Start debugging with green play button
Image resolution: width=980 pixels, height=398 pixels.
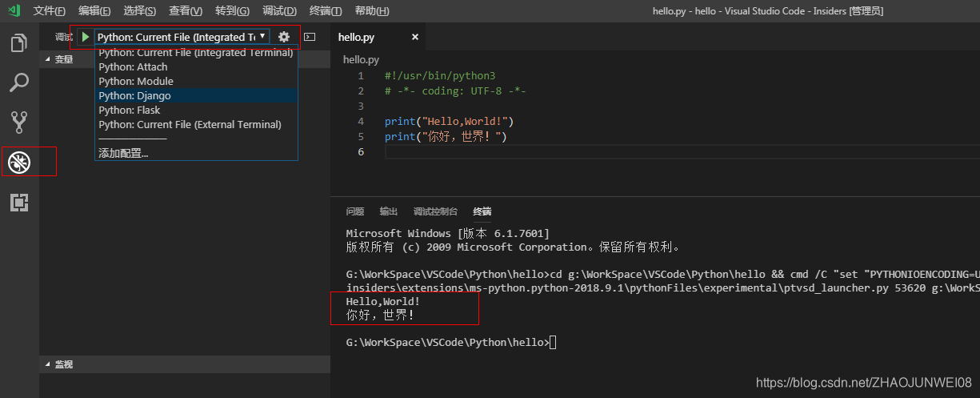point(86,37)
